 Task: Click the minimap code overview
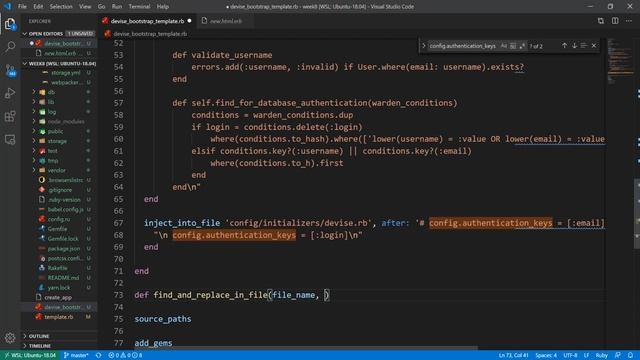coord(620,61)
